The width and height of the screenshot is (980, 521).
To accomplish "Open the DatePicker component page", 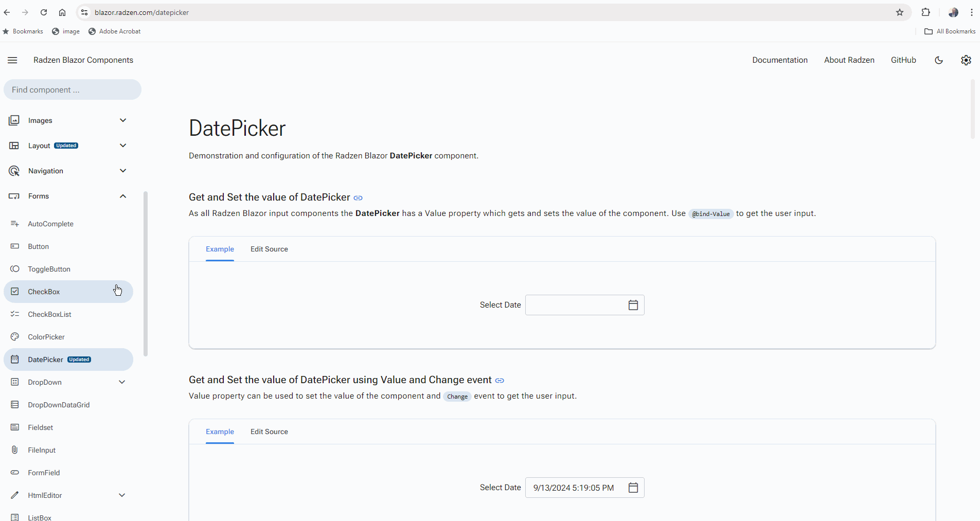I will pos(68,360).
